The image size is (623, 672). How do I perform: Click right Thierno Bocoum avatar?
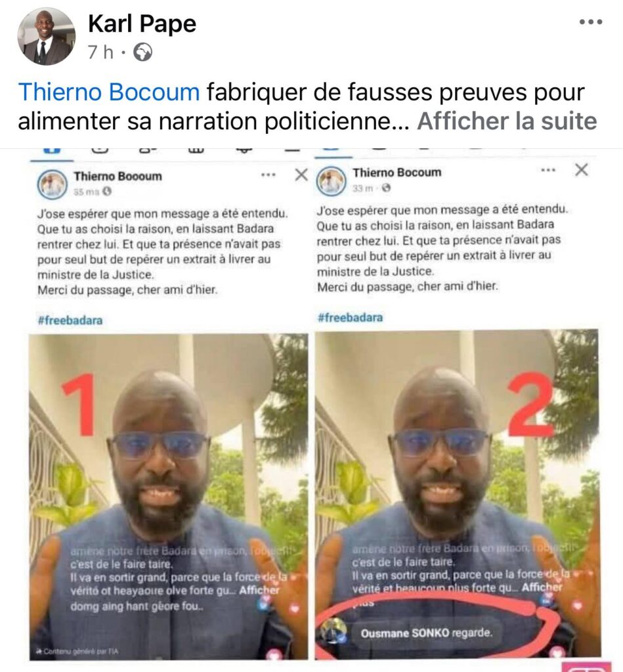click(331, 180)
